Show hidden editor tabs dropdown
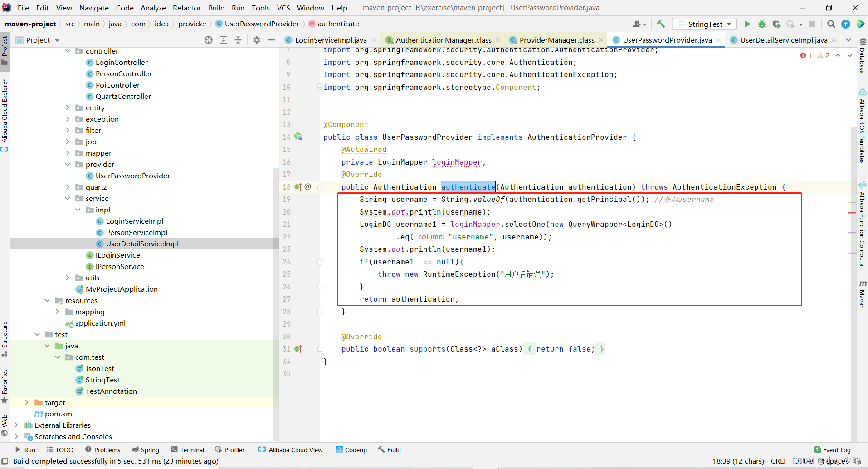 tap(848, 40)
